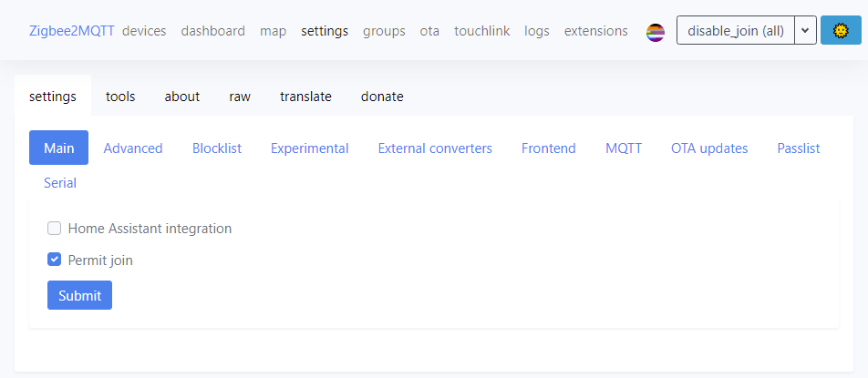Open the tools tab
This screenshot has width=868, height=378.
[x=120, y=97]
